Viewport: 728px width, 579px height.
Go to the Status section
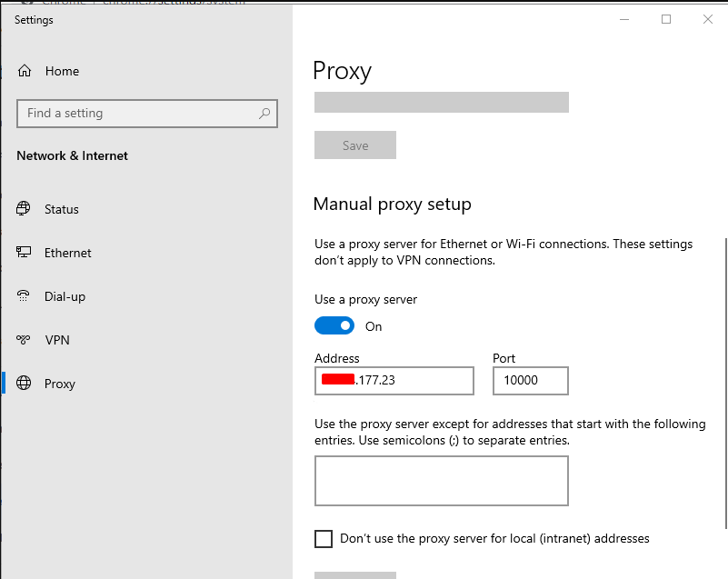click(62, 209)
